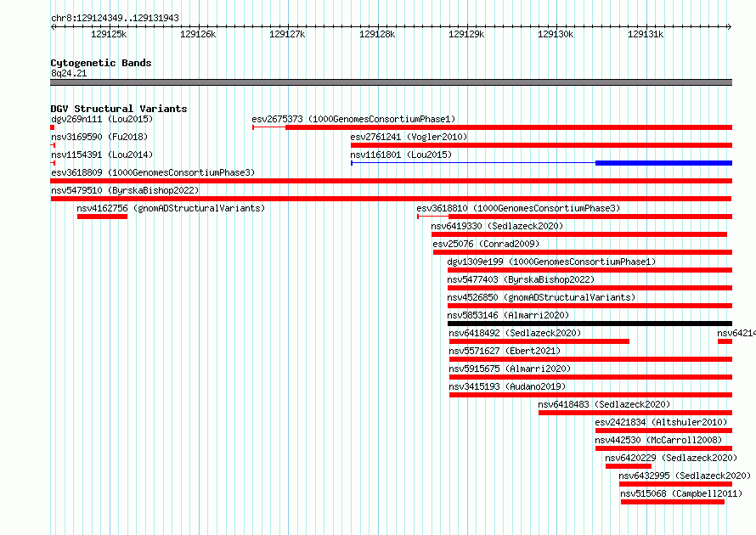Viewport: 756px width, 535px height.
Task: Click red bar of esv2761241 Vogler2010
Action: pos(541,145)
